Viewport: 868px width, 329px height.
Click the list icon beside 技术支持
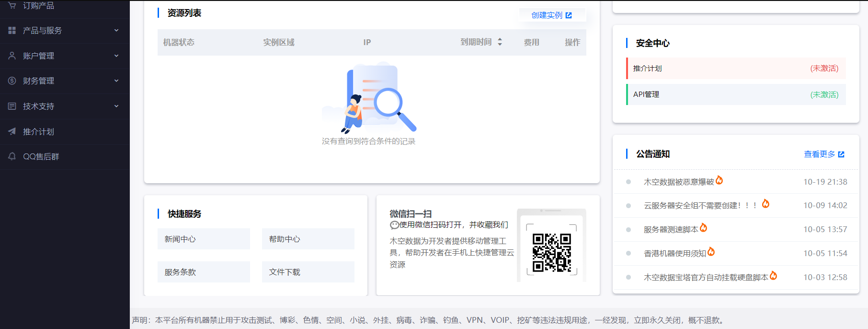[12, 106]
